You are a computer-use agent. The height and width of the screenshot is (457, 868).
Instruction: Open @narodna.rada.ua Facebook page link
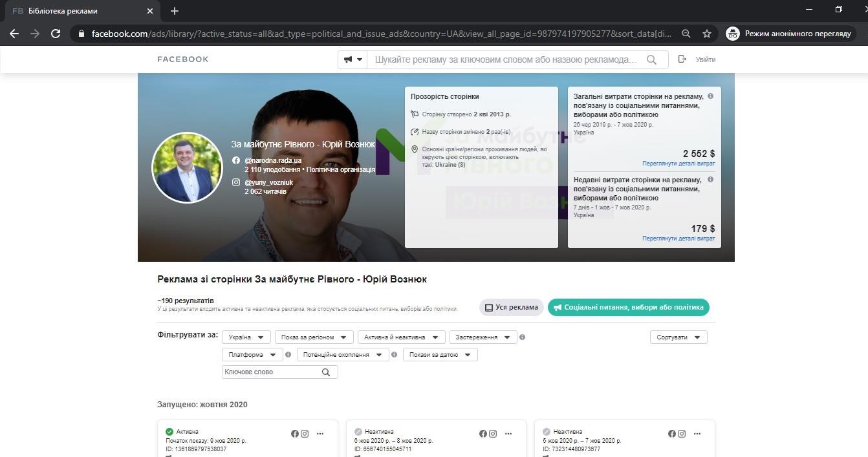click(x=273, y=160)
